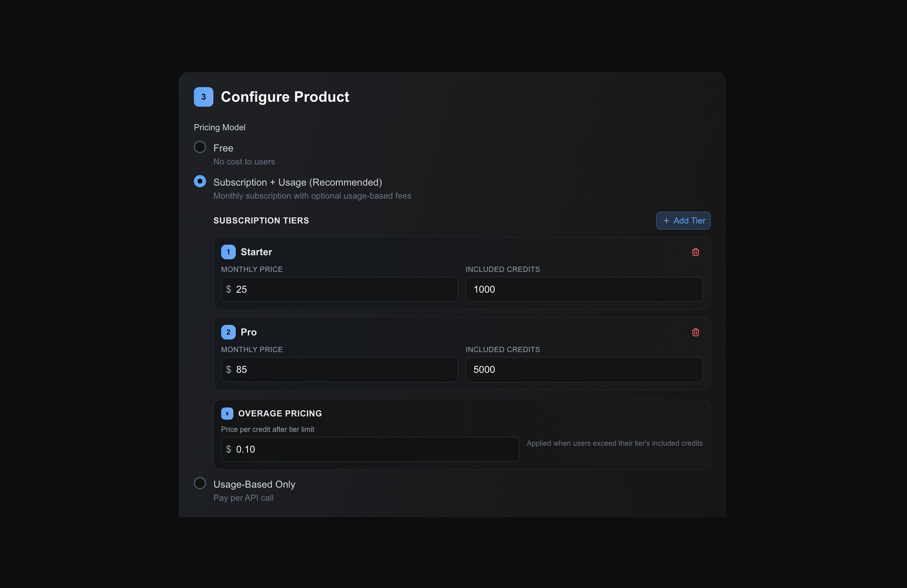907x588 pixels.
Task: Click the OVERAGE PRICING heading
Action: (280, 414)
